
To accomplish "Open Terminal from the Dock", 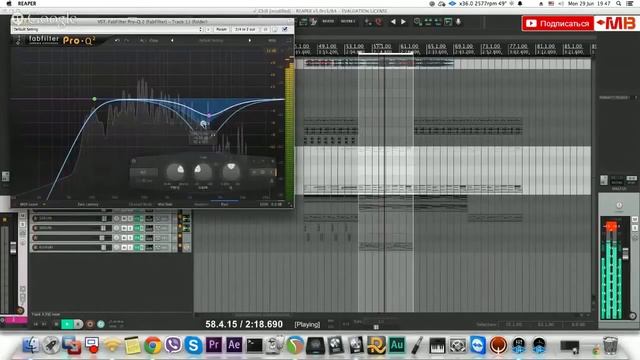I will [254, 345].
